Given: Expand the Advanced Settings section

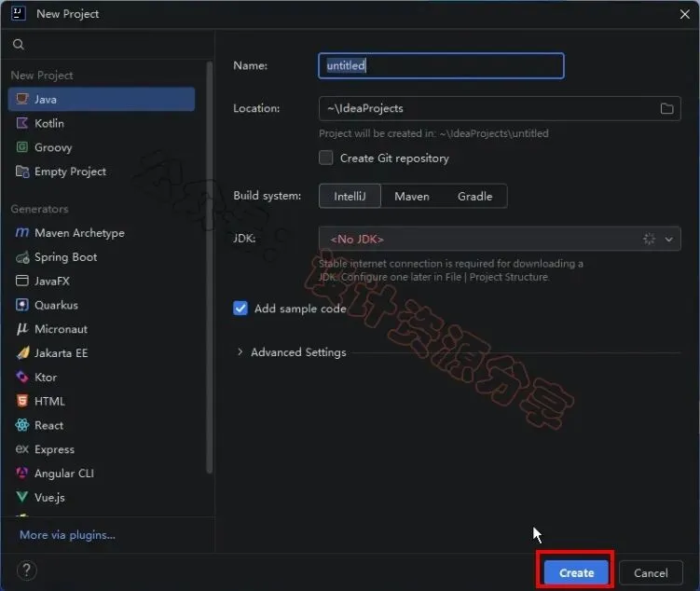Looking at the screenshot, I should 240,351.
